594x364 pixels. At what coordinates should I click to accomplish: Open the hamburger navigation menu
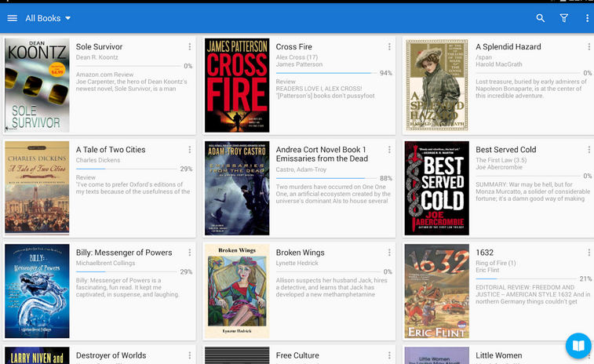[x=12, y=18]
